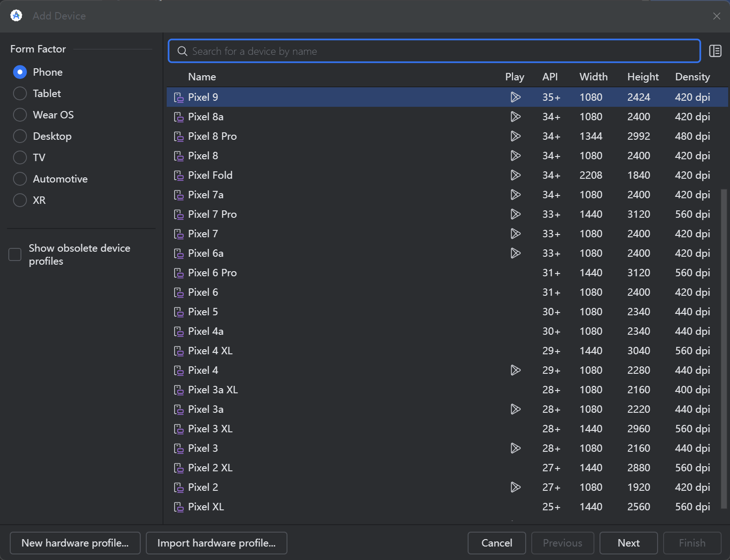Click the device icon beside Pixel 8 Pro
Screen dimensions: 730x560
[179, 136]
